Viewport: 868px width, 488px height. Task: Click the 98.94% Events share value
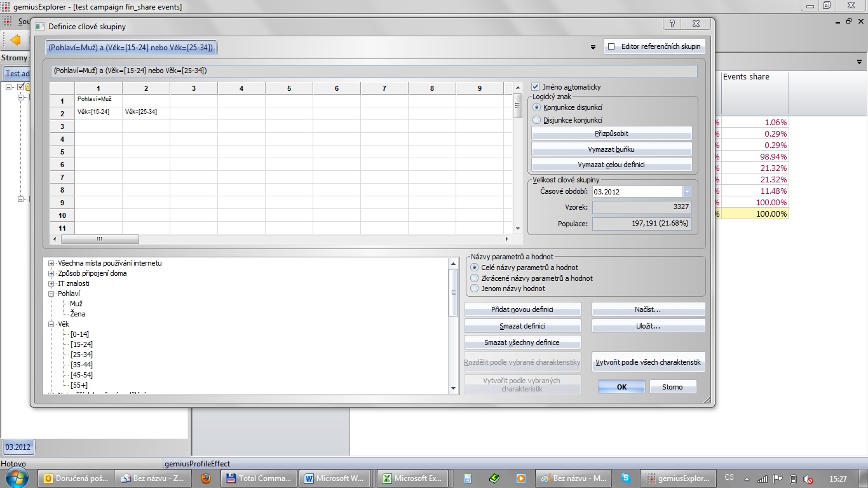click(x=755, y=156)
